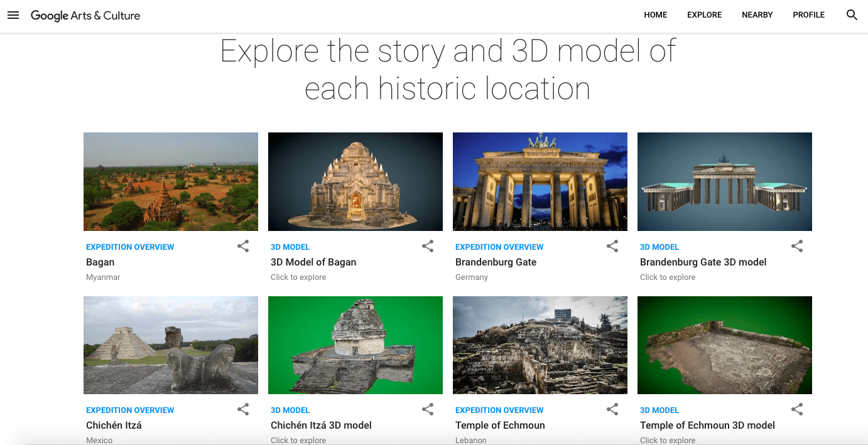
Task: Share the Bagan expedition overview
Action: pos(243,247)
